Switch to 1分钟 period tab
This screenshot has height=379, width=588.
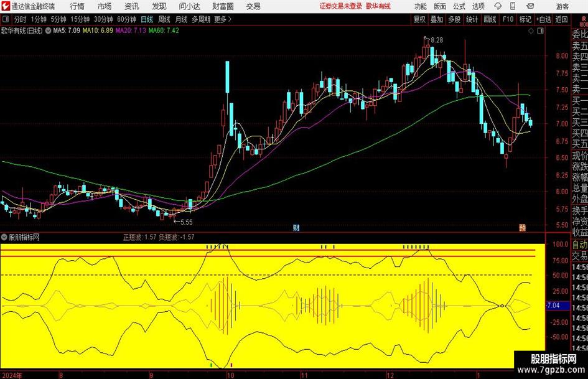coord(39,19)
